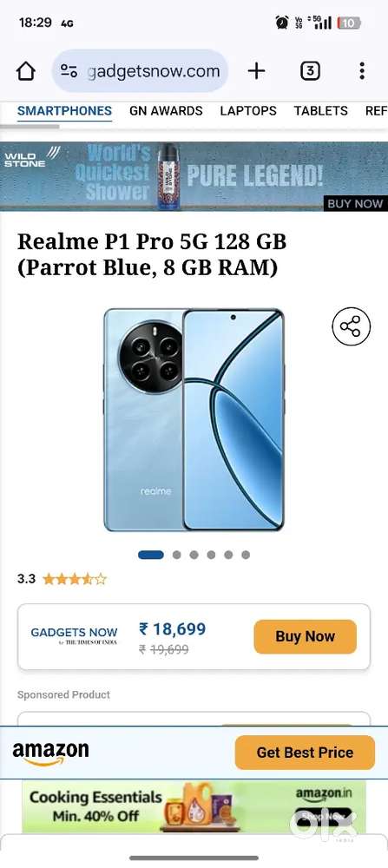Tap the share icon beside the phone image
388x868 pixels.
[x=351, y=326]
